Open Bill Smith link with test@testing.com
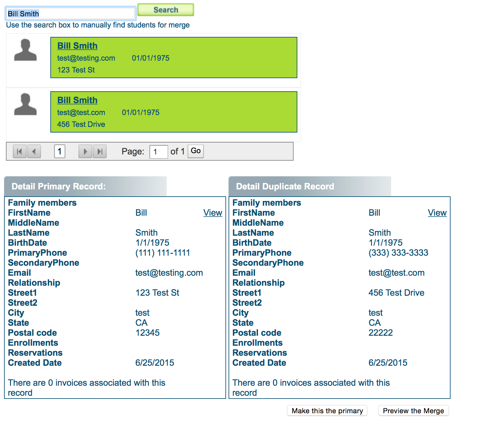This screenshot has height=427, width=504. (x=77, y=46)
